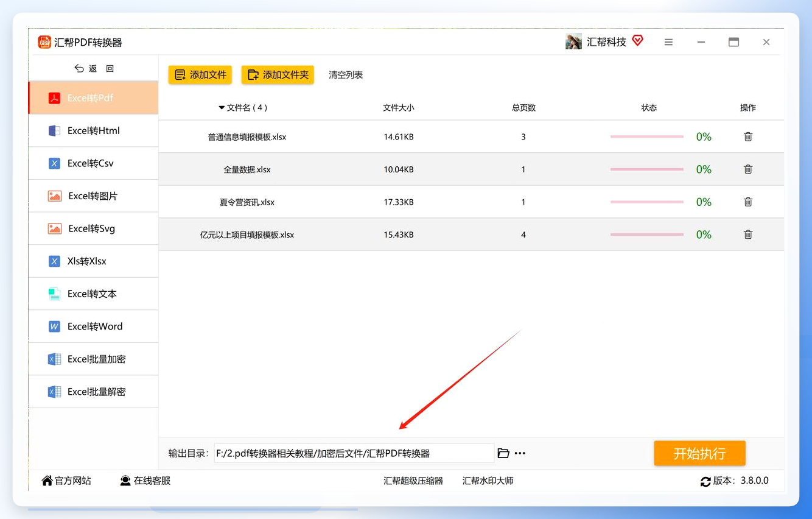The height and width of the screenshot is (519, 812).
Task: Click the 汇帮科技 account name
Action: point(606,42)
